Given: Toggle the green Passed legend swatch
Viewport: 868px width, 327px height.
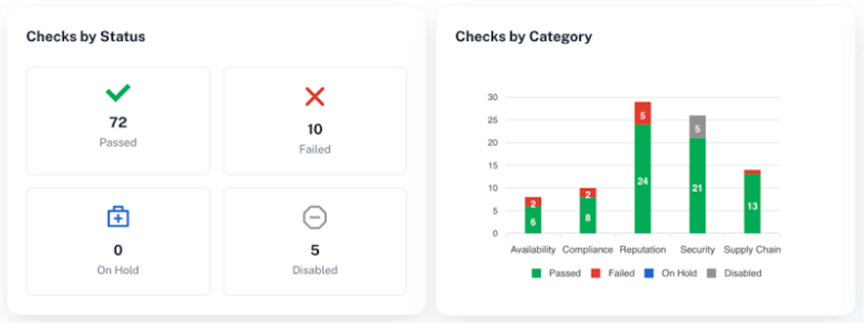Looking at the screenshot, I should point(536,273).
